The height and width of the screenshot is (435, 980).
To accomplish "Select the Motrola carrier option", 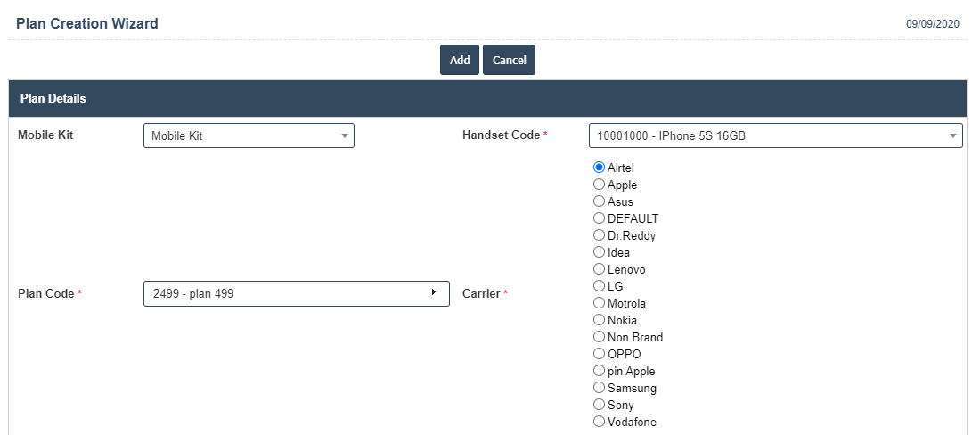I will coord(600,303).
